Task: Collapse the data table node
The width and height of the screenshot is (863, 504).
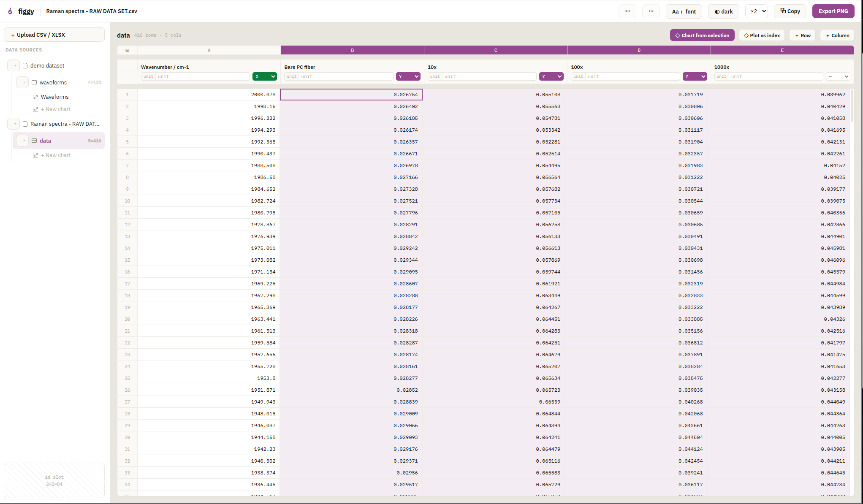Action: 23,141
